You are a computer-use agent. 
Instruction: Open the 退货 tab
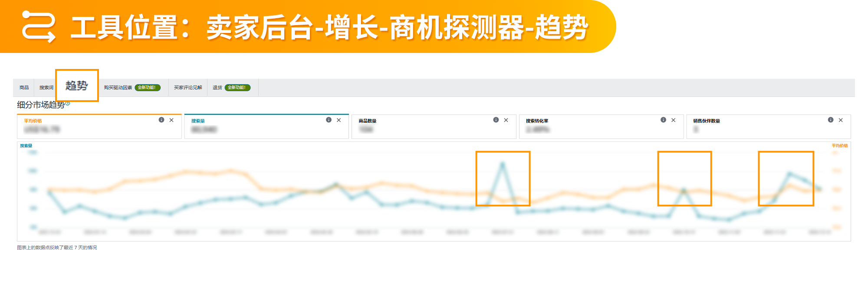[x=233, y=88]
